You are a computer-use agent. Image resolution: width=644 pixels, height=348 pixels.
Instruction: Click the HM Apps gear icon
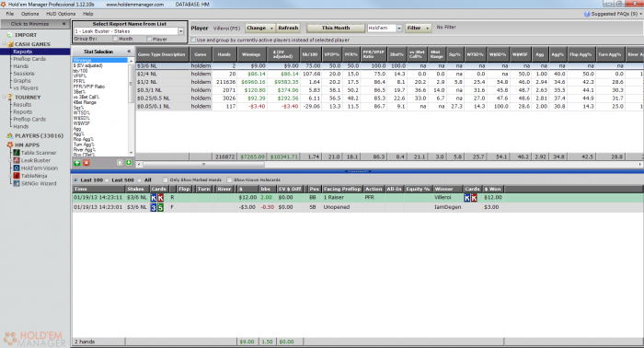click(x=10, y=145)
